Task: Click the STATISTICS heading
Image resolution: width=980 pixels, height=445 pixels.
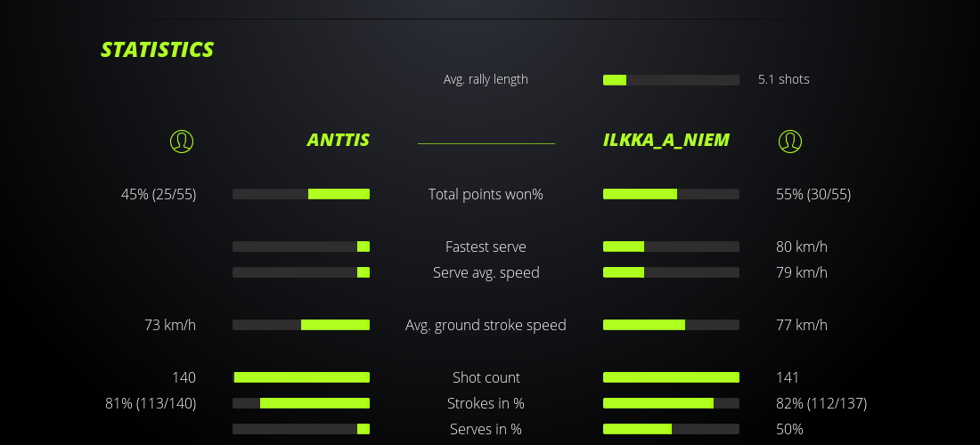Action: pos(158,50)
